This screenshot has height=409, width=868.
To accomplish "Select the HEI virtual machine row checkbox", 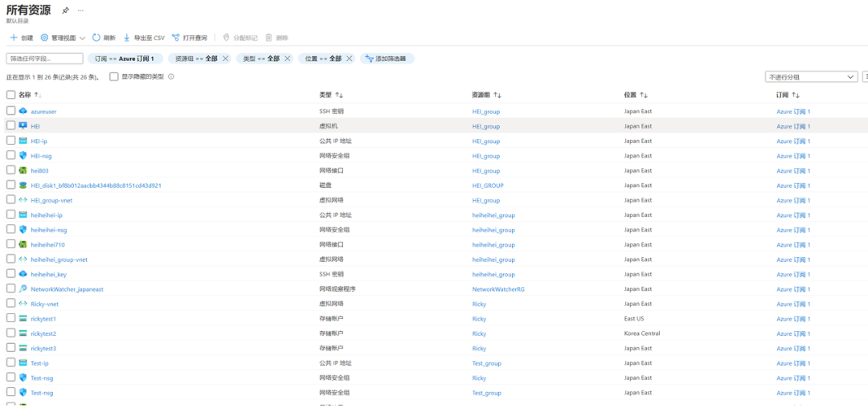I will (x=10, y=125).
